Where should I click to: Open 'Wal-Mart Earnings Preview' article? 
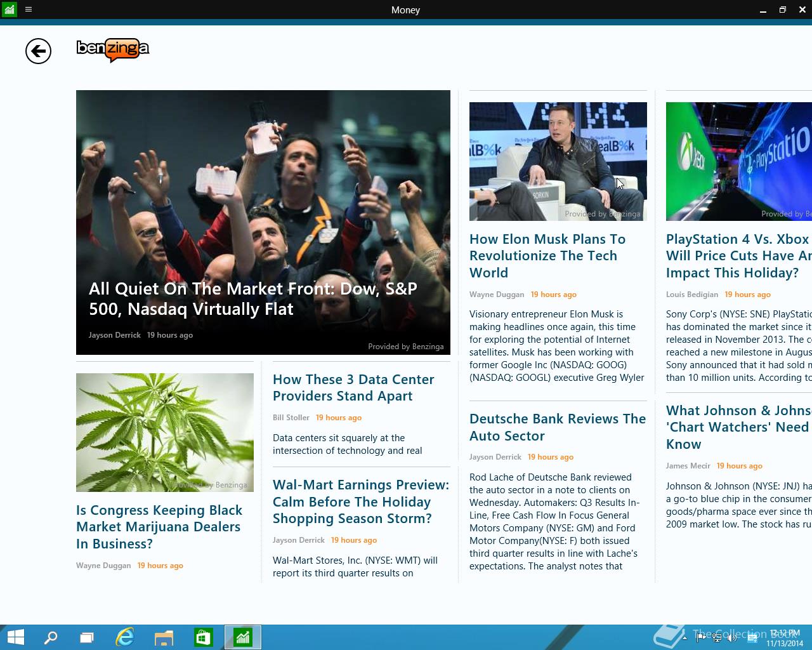[x=361, y=501]
